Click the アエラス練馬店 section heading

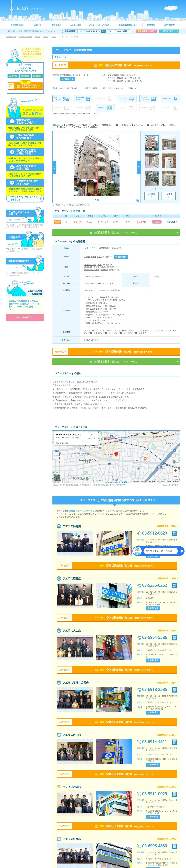[72, 526]
